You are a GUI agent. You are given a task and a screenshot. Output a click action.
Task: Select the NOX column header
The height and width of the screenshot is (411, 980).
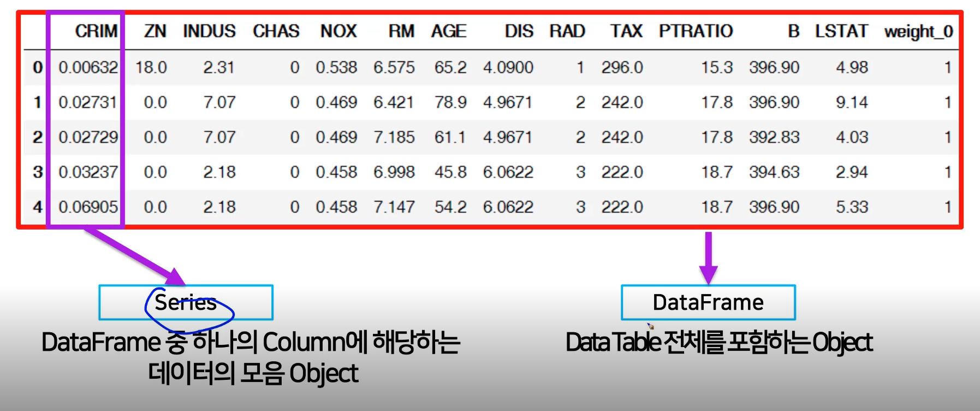click(x=338, y=31)
